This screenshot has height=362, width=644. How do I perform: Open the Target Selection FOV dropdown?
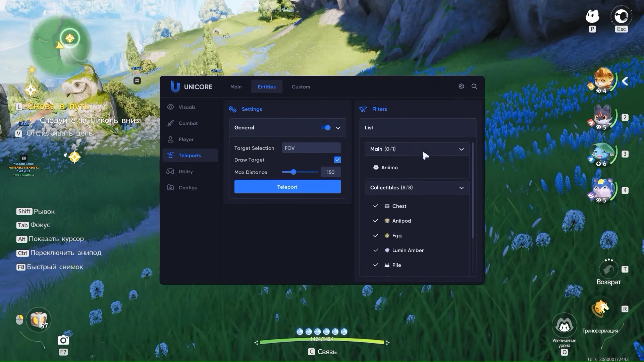(311, 148)
